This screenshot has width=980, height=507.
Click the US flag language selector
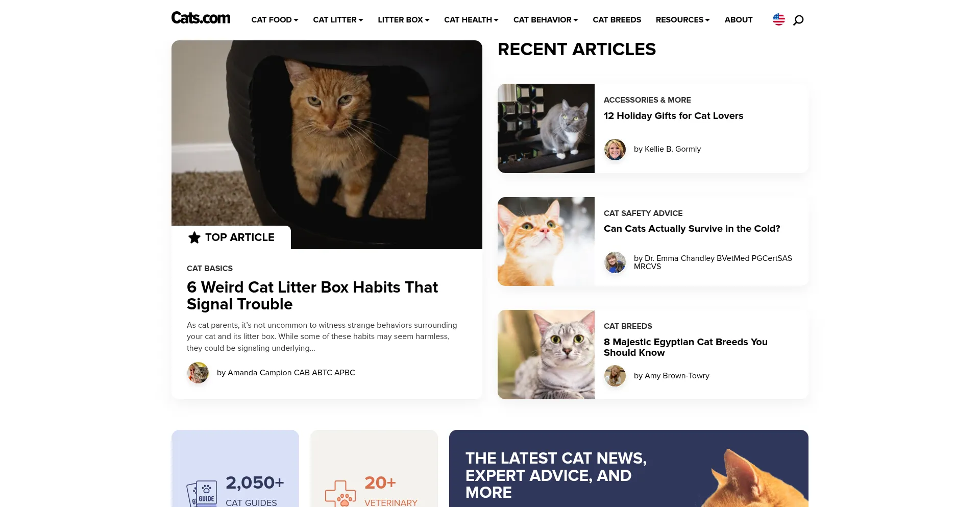point(779,19)
